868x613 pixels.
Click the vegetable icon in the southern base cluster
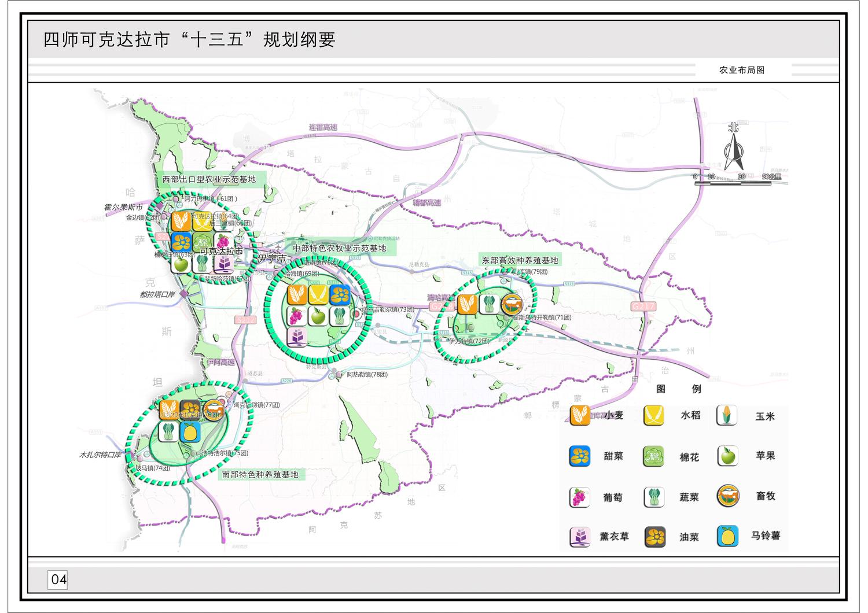click(168, 431)
